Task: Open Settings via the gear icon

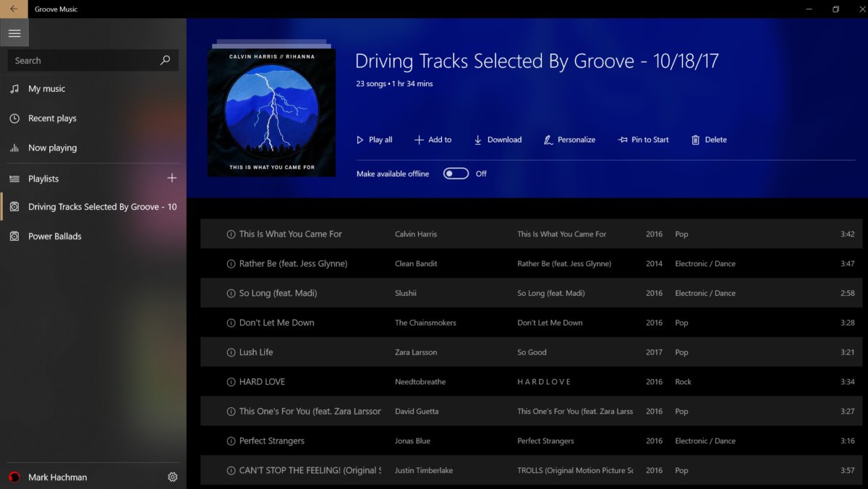Action: point(172,477)
